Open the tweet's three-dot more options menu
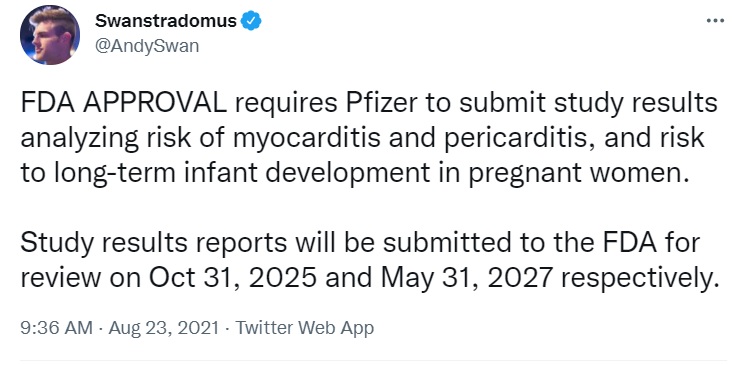This screenshot has height=365, width=743. pyautogui.click(x=715, y=21)
